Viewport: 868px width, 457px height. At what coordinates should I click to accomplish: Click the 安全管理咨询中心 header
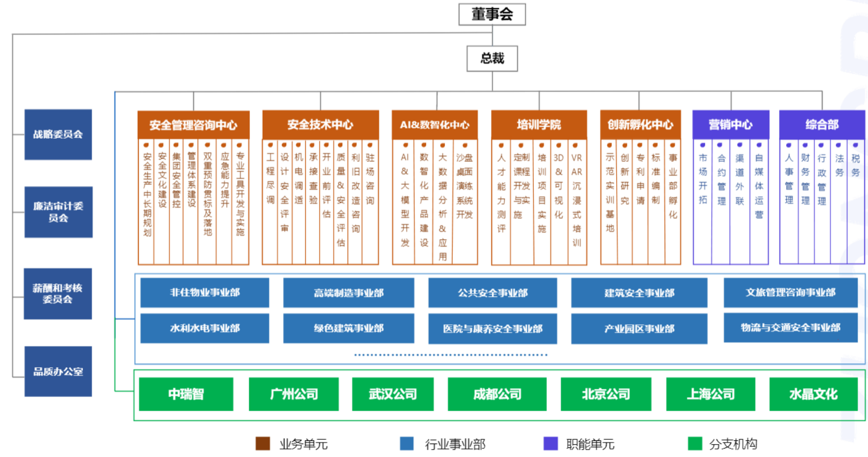[x=193, y=125]
